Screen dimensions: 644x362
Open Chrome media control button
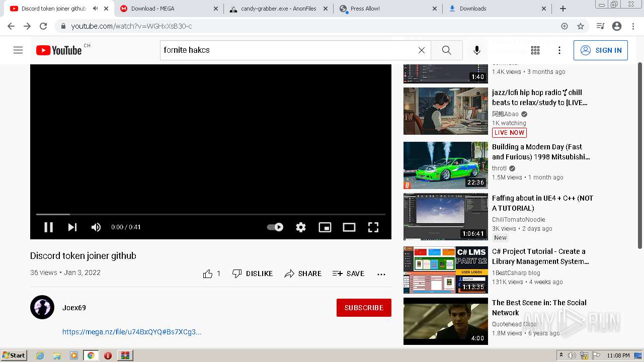coord(600,26)
